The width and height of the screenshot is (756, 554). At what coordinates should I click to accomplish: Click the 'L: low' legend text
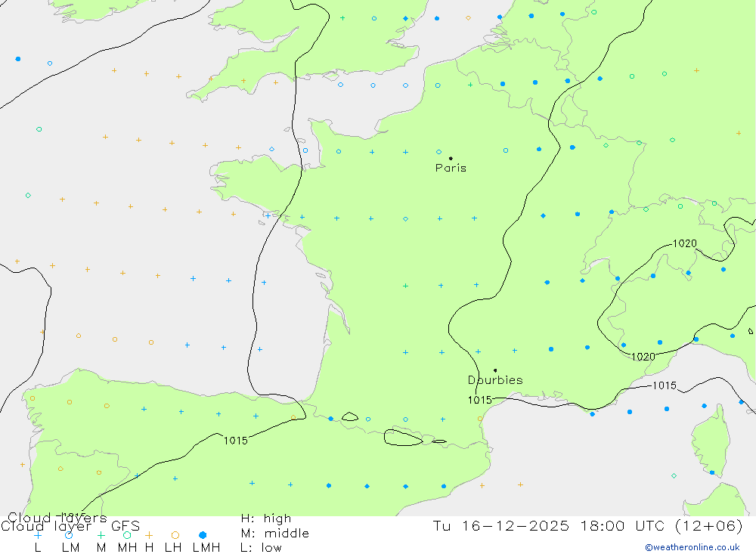click(261, 548)
